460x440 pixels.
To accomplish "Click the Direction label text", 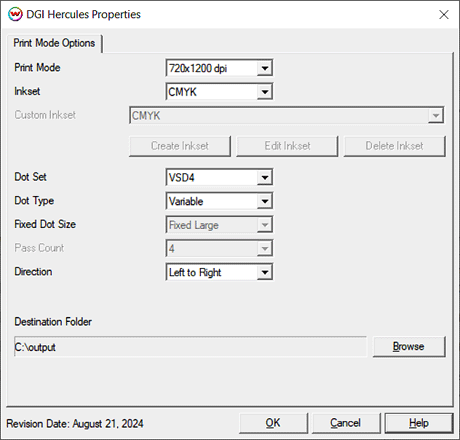I will [x=33, y=272].
